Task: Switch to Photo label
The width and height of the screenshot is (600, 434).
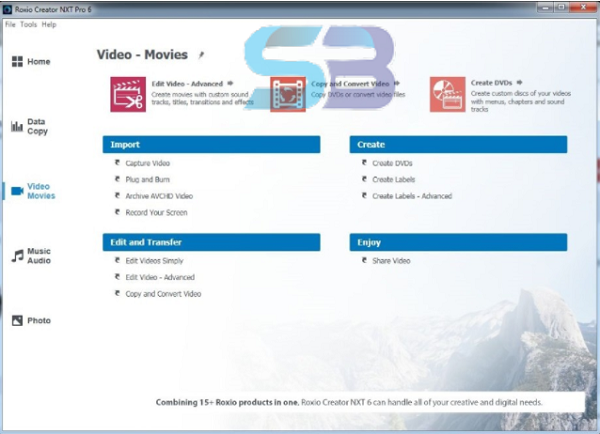Action: 39,321
